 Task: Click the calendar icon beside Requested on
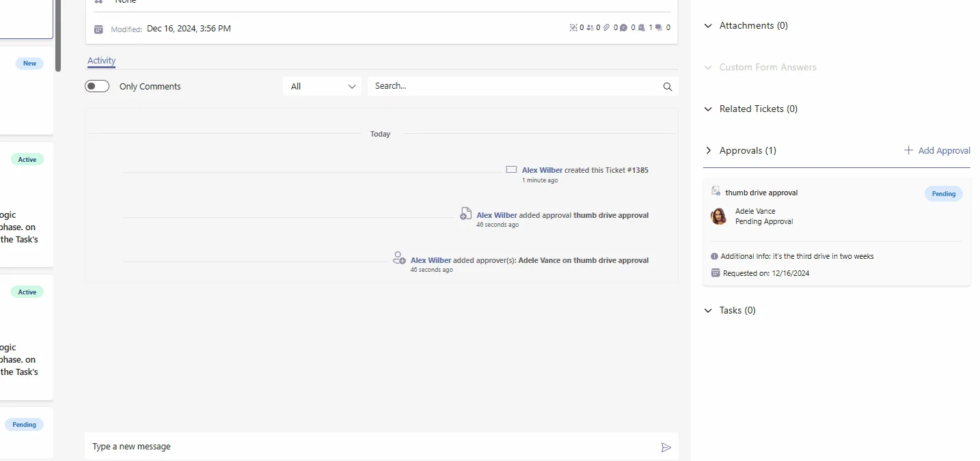[x=716, y=273]
